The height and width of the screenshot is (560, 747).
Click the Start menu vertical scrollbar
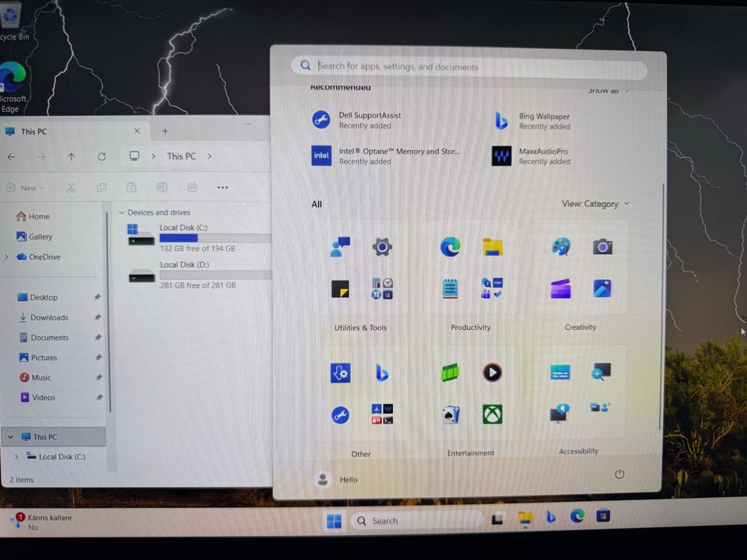(662, 307)
